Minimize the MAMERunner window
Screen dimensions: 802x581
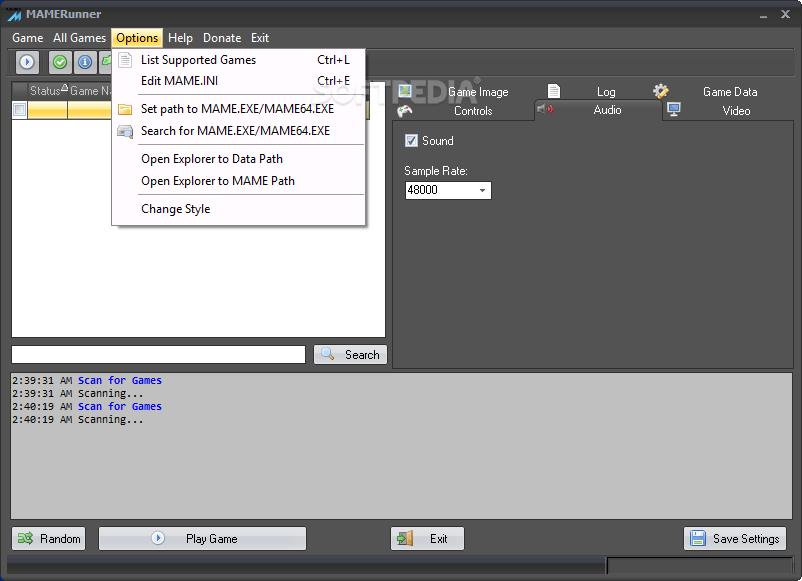pyautogui.click(x=763, y=15)
